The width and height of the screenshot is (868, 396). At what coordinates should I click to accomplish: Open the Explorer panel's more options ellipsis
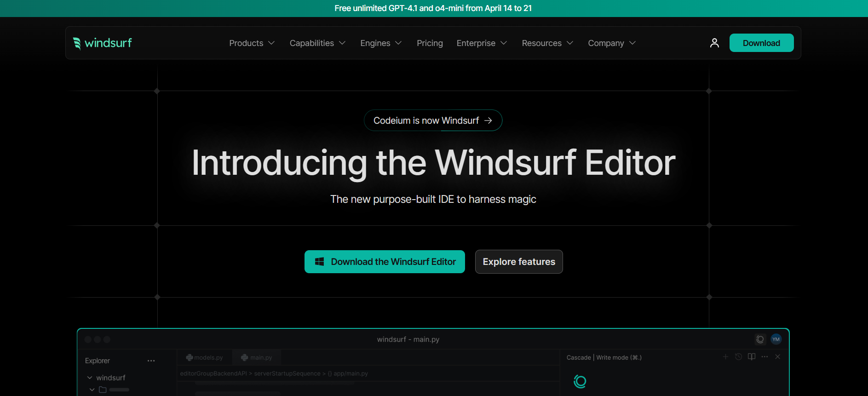[151, 361]
